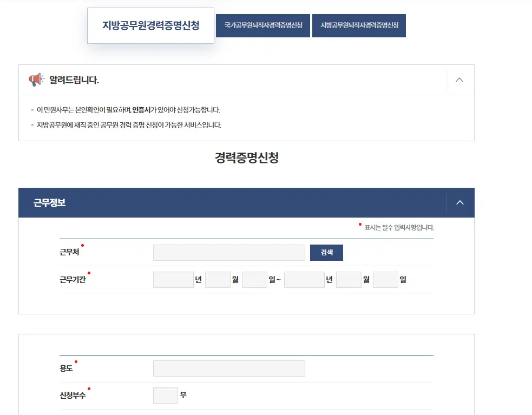Click the end day field of 근무기간
Viewport: 532px width, 415px height.
coord(385,279)
